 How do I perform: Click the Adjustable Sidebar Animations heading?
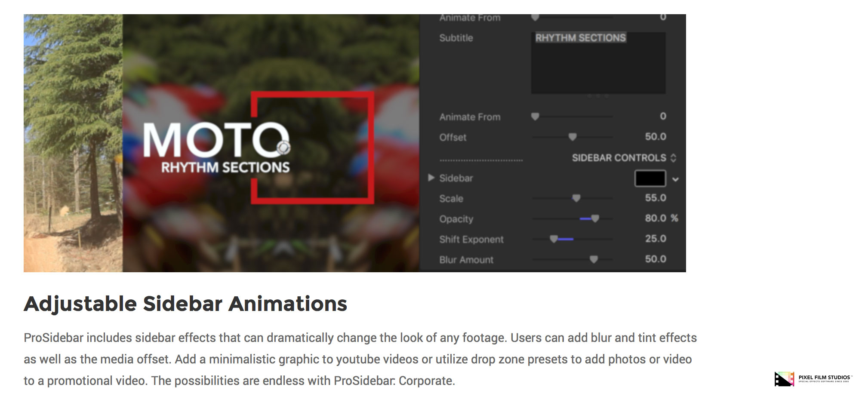(185, 304)
